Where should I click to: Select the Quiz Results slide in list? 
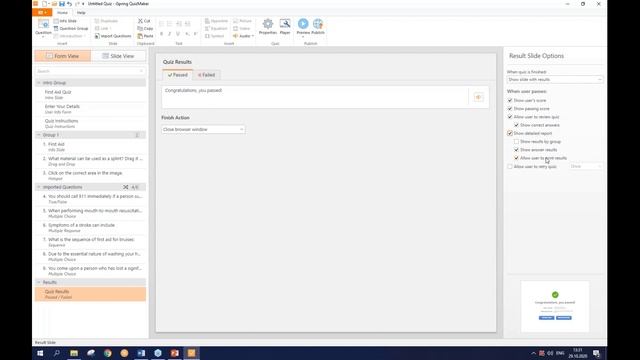[91, 294]
